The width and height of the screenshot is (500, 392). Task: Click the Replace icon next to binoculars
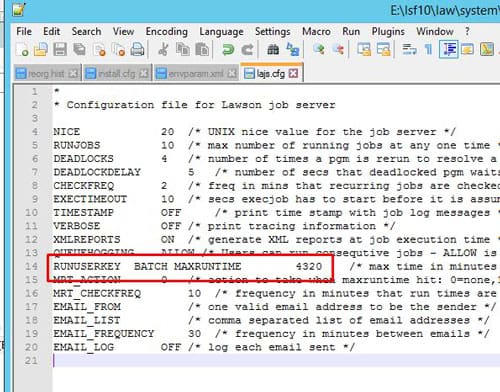293,50
